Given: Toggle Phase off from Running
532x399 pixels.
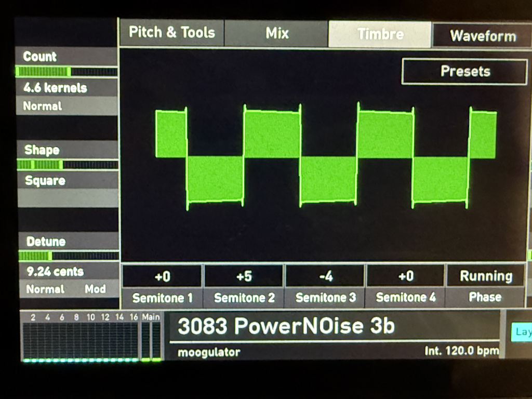Looking at the screenshot, I should click(486, 276).
